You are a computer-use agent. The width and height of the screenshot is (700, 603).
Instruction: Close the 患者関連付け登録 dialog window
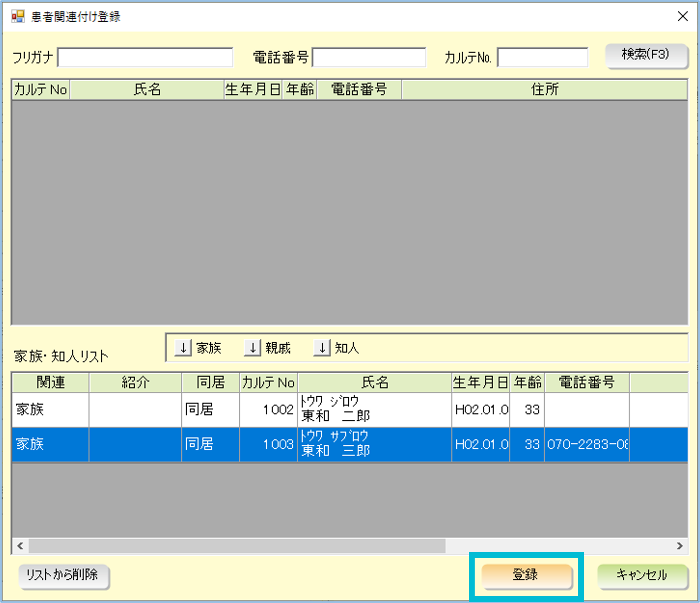(683, 16)
